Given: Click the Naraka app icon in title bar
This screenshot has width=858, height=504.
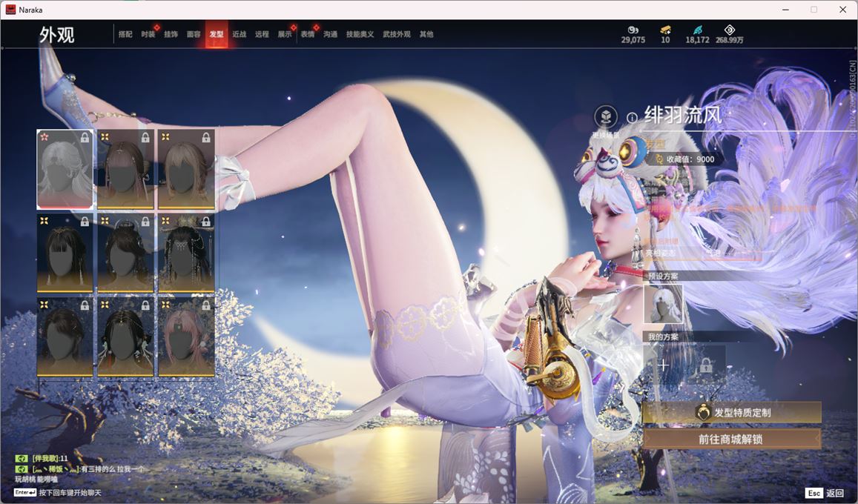Looking at the screenshot, I should (10, 10).
